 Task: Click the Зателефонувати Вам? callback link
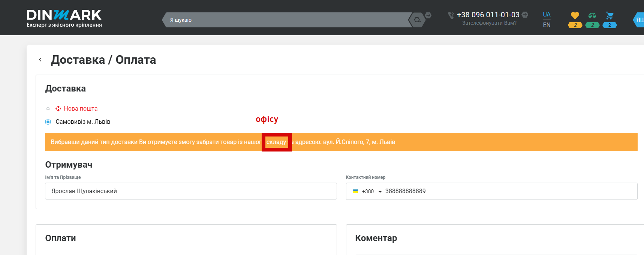tap(489, 23)
